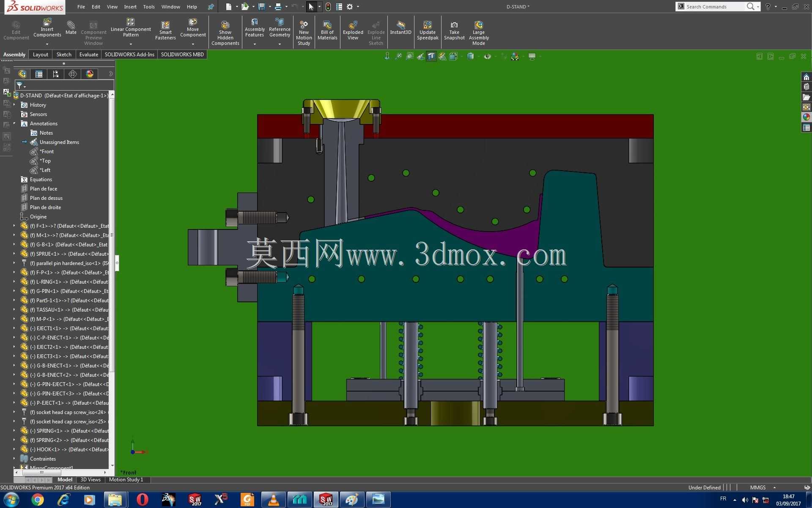Click the feature tree filter field
This screenshot has height=508, width=812.
click(64, 86)
